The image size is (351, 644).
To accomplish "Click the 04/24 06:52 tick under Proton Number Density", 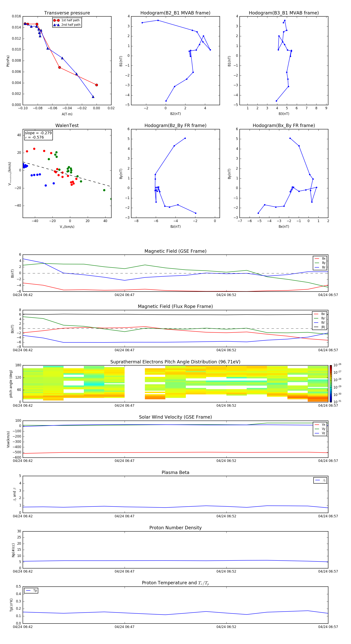I will coord(226,571).
